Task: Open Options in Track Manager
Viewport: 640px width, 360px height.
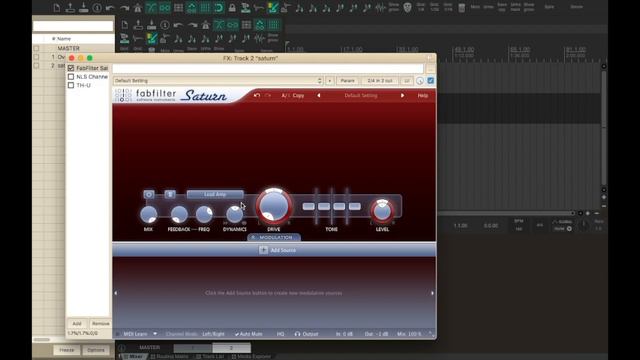Action: 96,350
